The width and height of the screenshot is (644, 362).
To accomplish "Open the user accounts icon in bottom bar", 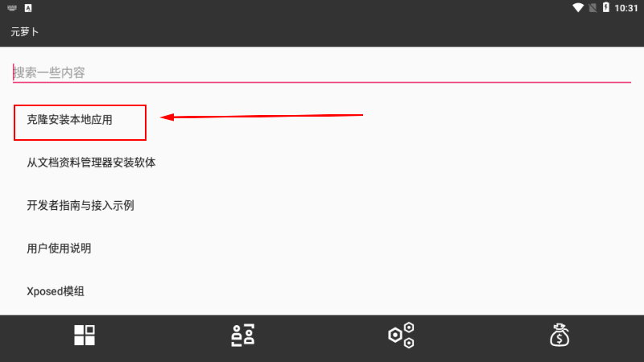I will (x=243, y=335).
